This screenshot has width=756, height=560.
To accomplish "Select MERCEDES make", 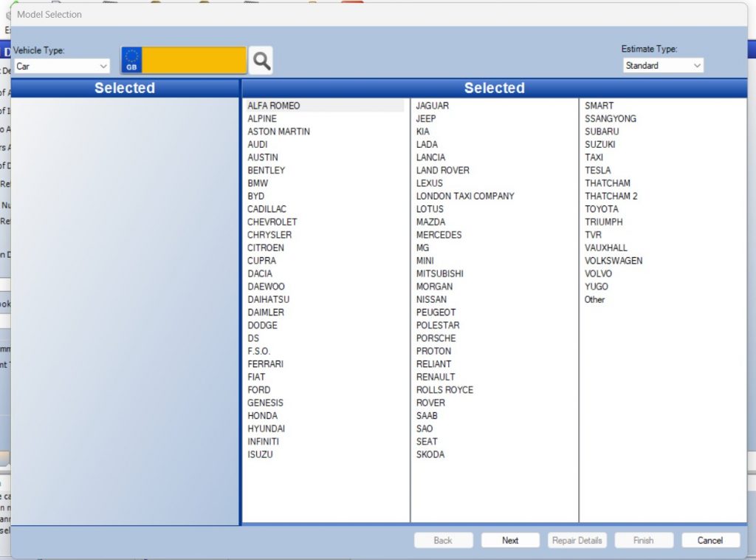I will [x=439, y=235].
